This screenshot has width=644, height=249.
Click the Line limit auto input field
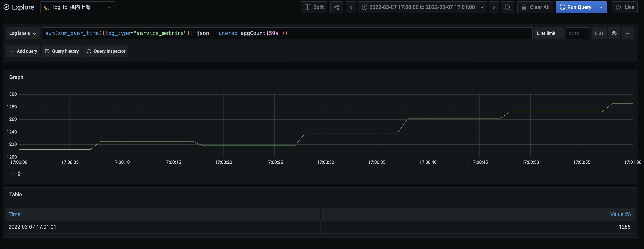[577, 33]
